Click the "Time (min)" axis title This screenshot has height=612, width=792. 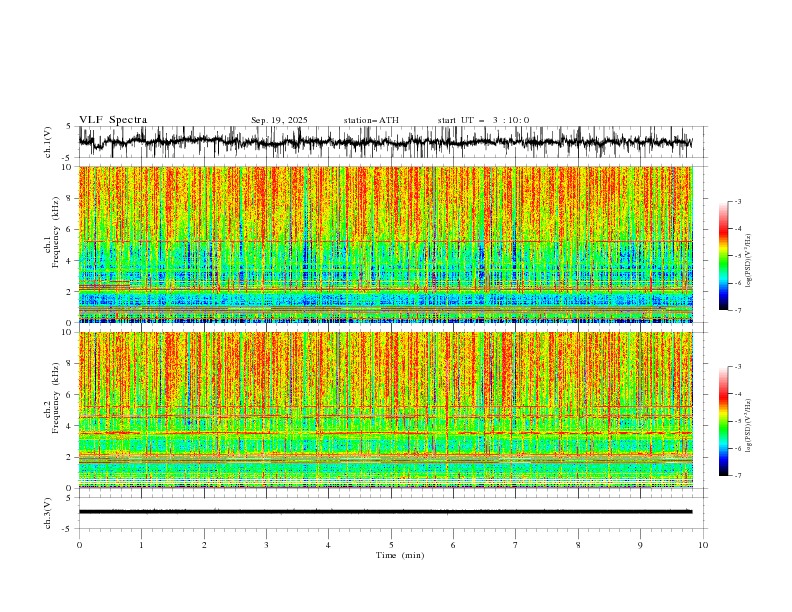[400, 555]
